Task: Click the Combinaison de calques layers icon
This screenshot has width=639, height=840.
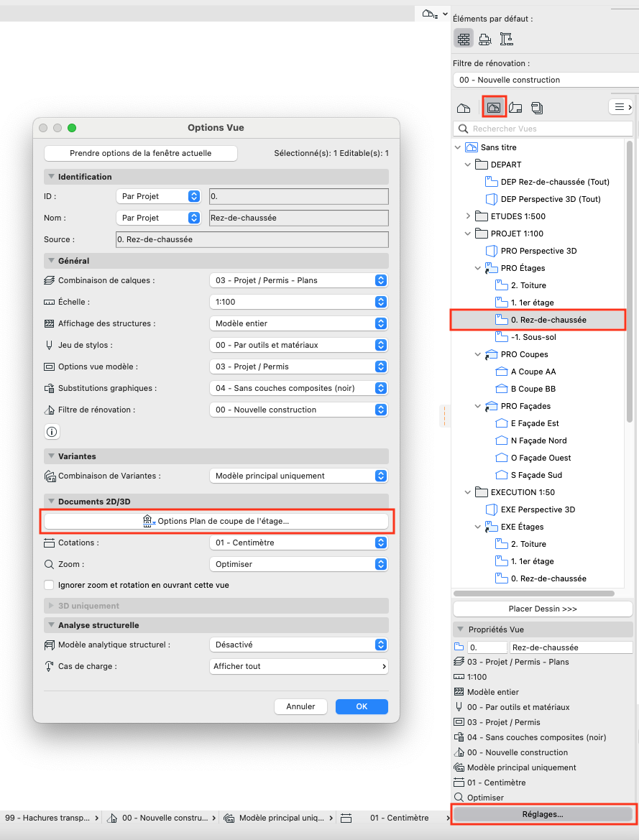Action: click(x=50, y=280)
